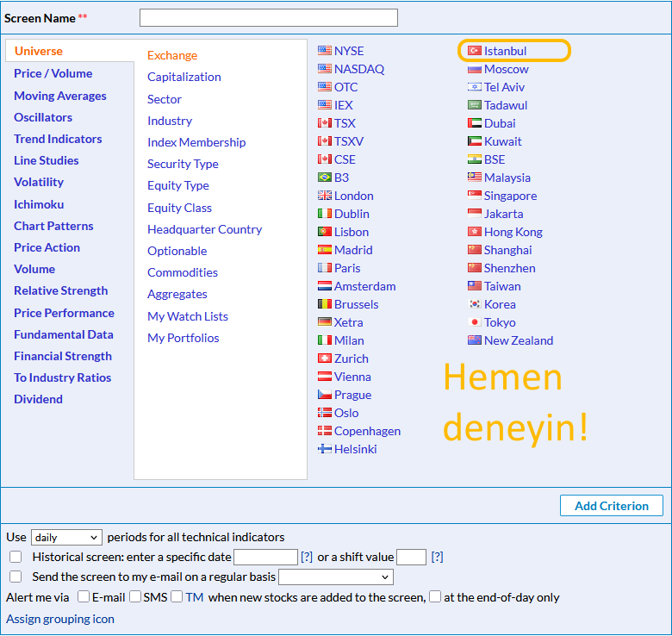Screen dimensions: 672x636
Task: Open the e-mail regular basis frequency dropdown
Action: pos(336,577)
